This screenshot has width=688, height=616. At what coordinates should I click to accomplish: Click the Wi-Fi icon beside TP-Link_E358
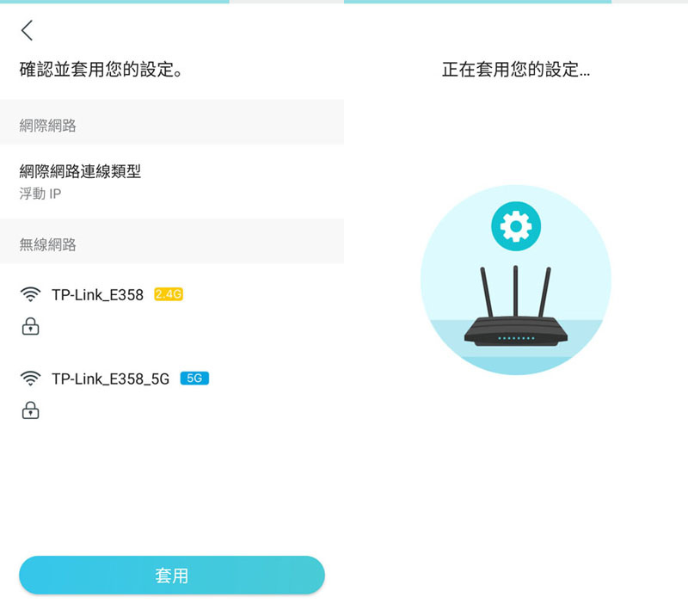coord(30,294)
